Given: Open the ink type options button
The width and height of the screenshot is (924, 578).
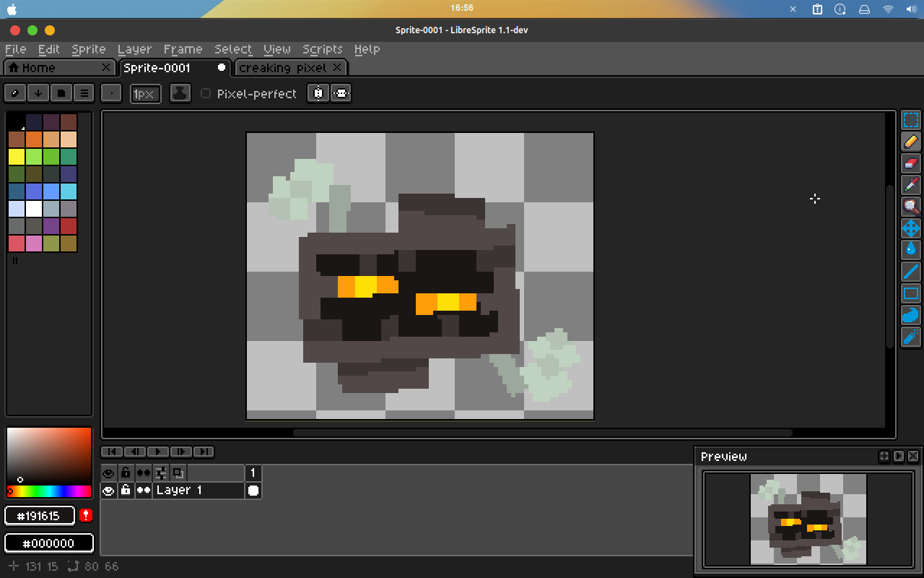Looking at the screenshot, I should pos(180,93).
